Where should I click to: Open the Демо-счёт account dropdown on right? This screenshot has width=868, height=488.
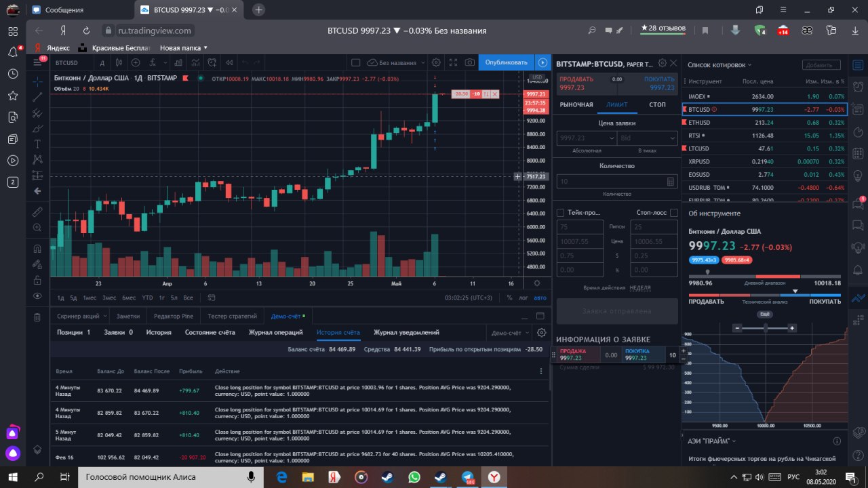tap(510, 333)
